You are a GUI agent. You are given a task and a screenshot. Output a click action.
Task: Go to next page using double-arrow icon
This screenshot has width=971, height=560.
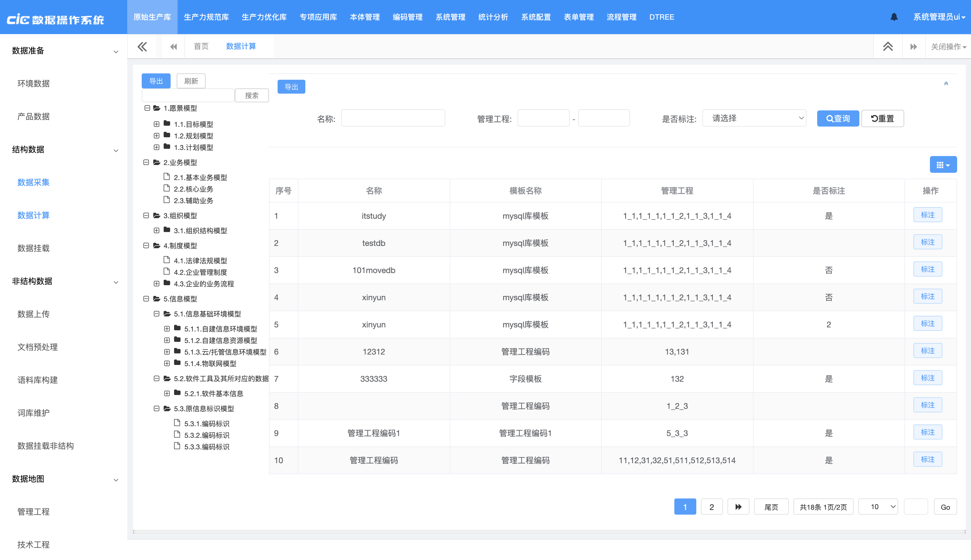click(738, 507)
